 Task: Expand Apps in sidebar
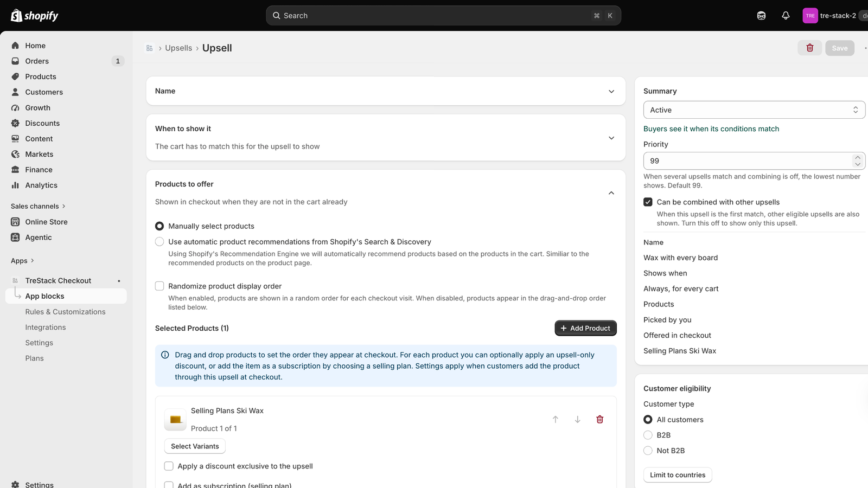tap(22, 261)
